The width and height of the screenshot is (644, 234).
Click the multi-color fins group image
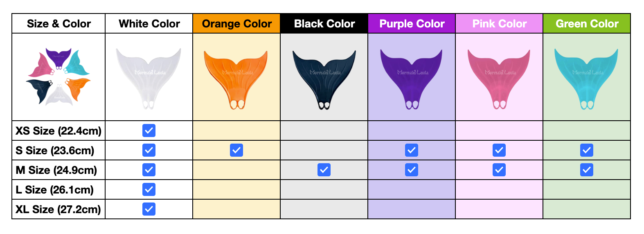[59, 77]
